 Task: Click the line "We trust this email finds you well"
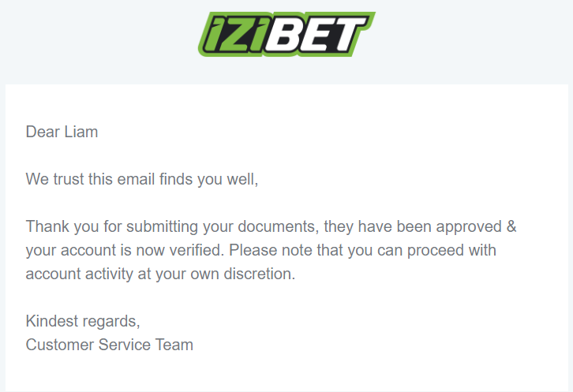point(142,179)
